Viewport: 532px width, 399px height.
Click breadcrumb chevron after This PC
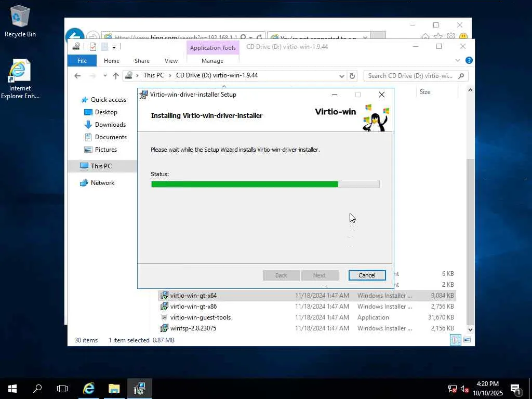[x=170, y=75]
